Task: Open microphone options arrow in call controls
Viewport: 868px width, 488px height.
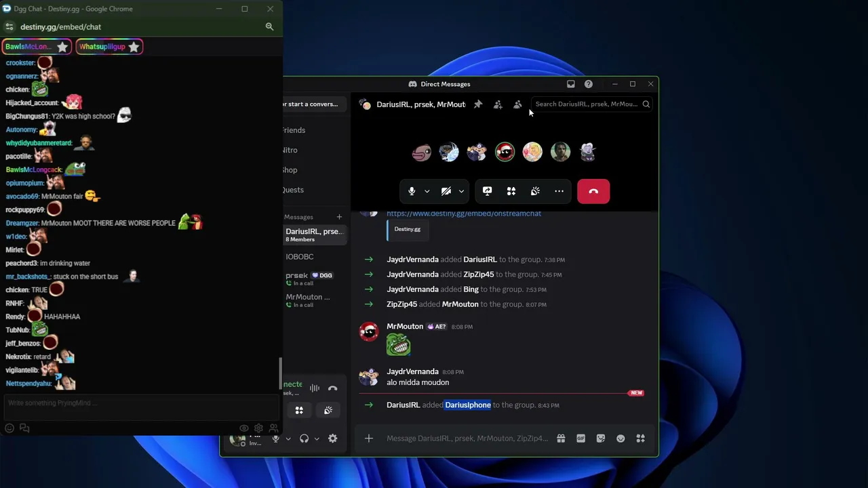Action: coord(427,191)
